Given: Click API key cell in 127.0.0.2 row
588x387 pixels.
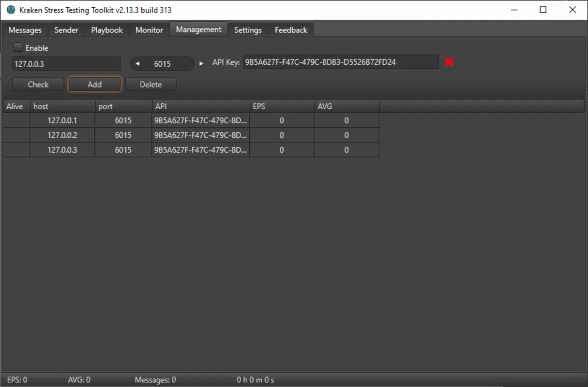Looking at the screenshot, I should tap(201, 135).
